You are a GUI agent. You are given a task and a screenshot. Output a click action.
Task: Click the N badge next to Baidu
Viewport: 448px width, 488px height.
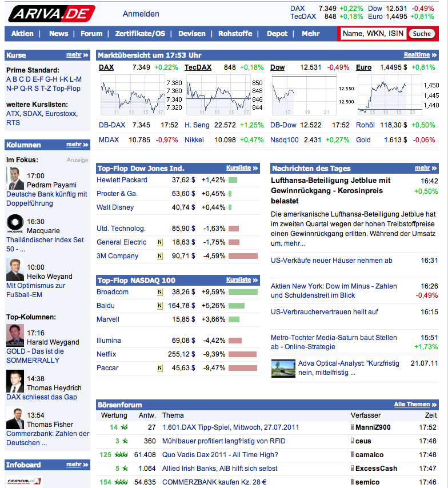click(159, 306)
